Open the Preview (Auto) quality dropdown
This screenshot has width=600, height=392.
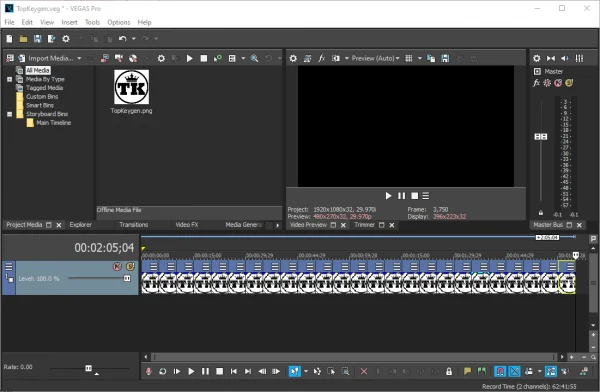tap(375, 58)
